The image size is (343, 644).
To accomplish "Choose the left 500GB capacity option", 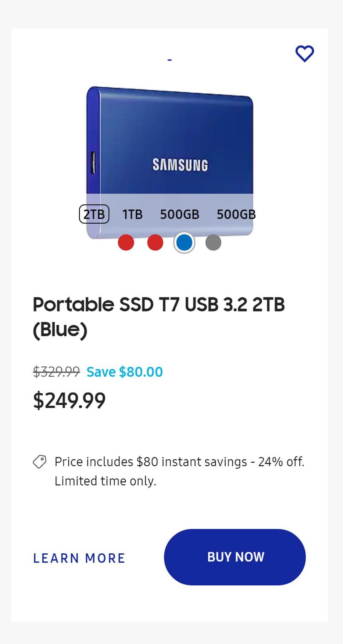I will tap(180, 214).
